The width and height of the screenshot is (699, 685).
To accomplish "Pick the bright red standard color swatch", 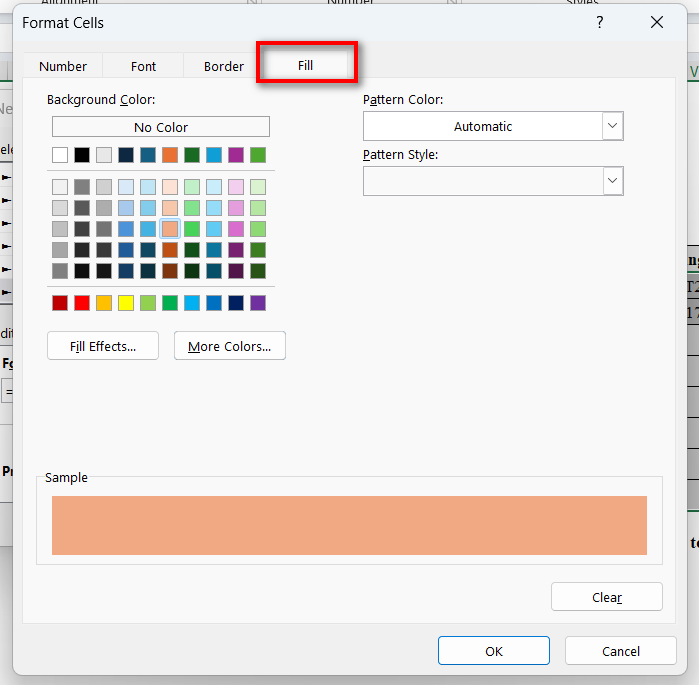I will pyautogui.click(x=82, y=303).
